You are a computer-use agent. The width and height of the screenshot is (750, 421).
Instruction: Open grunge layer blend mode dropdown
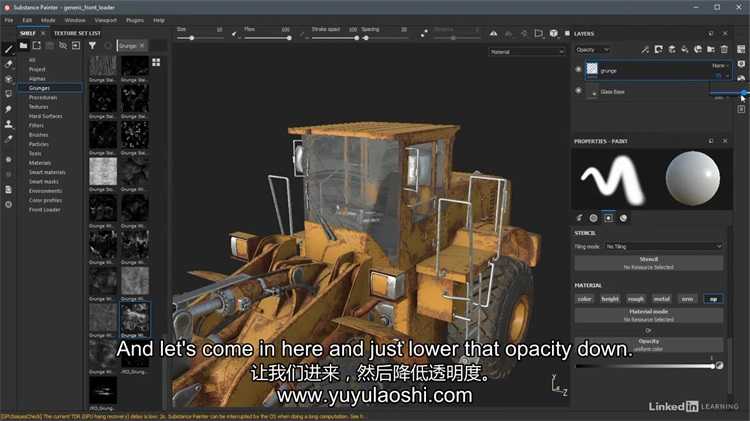tap(721, 66)
